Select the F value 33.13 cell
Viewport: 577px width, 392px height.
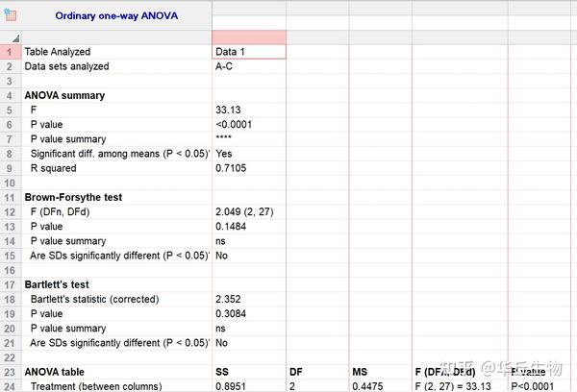coord(249,110)
